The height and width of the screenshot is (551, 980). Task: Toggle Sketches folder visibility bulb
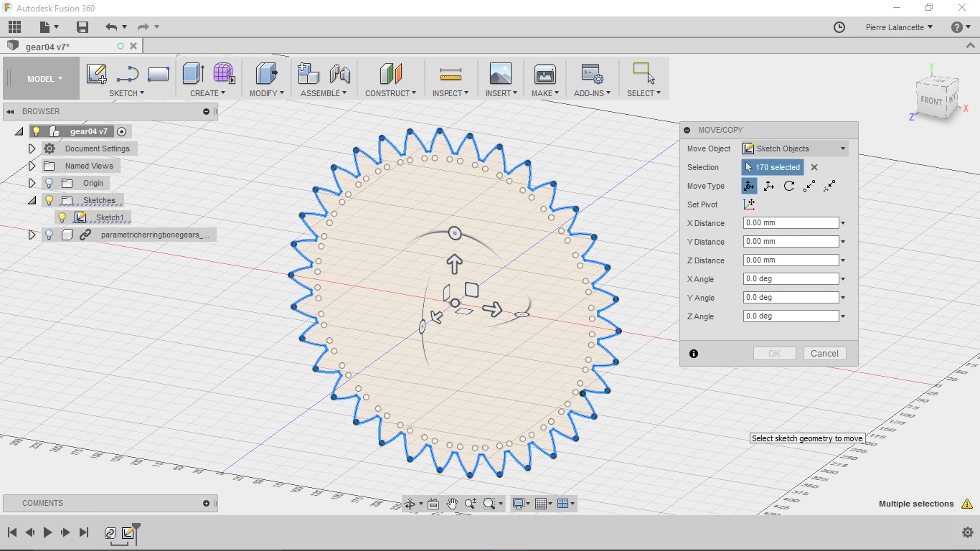49,200
